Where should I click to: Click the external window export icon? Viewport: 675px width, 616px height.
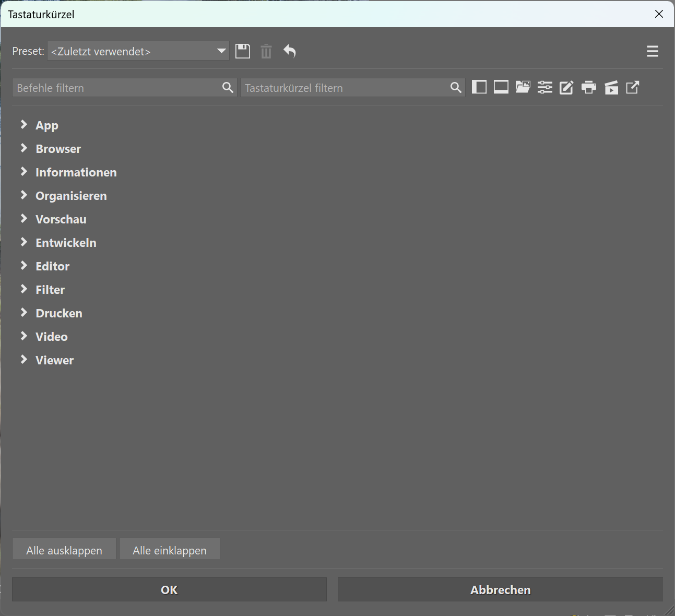click(x=633, y=87)
